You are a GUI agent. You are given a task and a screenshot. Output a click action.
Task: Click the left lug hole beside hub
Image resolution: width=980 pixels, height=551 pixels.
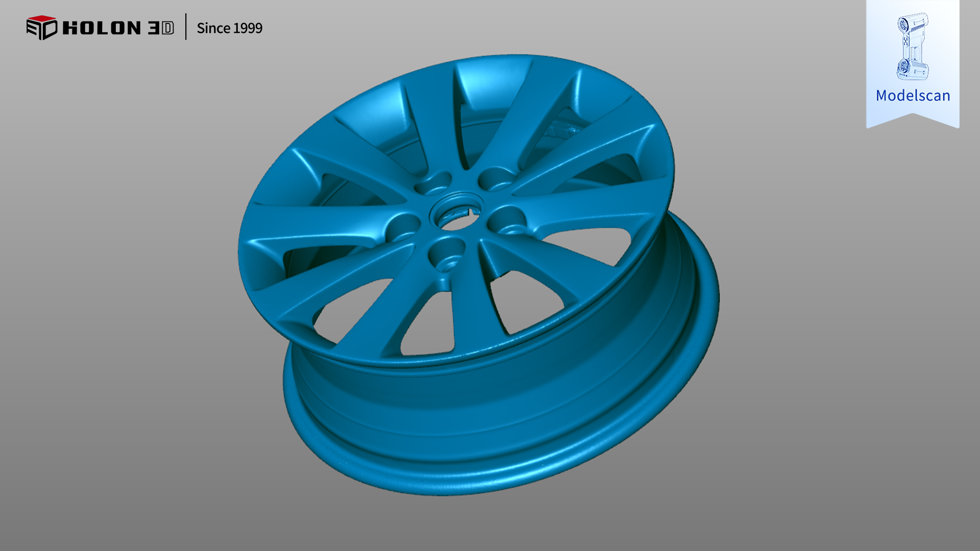[403, 228]
